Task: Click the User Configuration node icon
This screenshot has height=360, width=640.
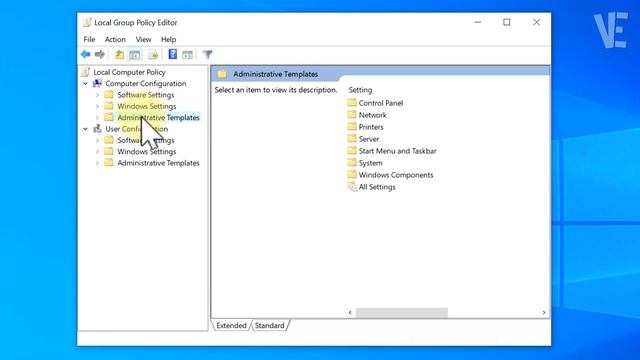Action: coord(97,129)
